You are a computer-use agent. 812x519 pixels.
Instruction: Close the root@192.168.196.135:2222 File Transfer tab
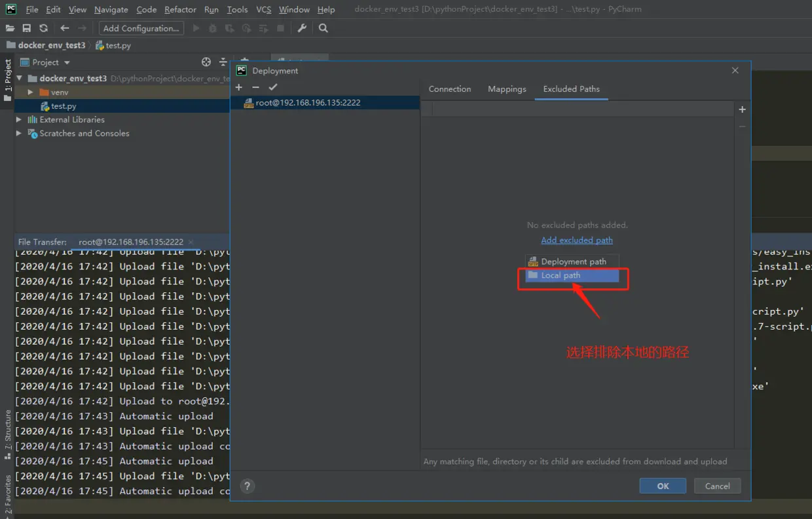[x=191, y=242]
